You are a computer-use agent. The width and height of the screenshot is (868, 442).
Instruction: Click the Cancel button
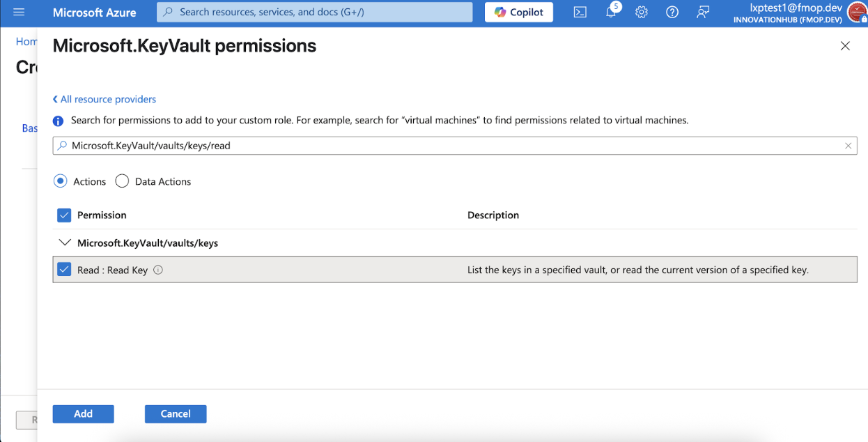[x=176, y=413]
